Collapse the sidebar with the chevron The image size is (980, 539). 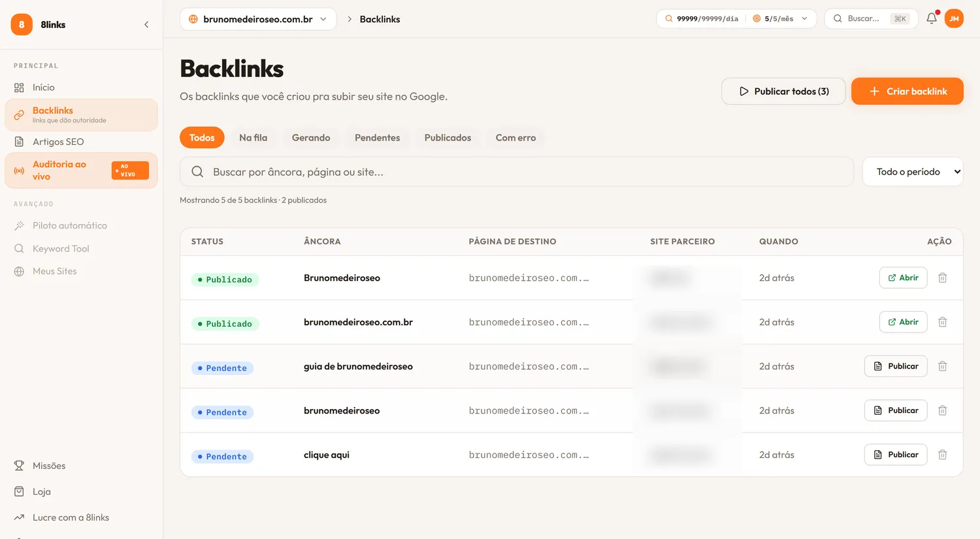(x=146, y=25)
